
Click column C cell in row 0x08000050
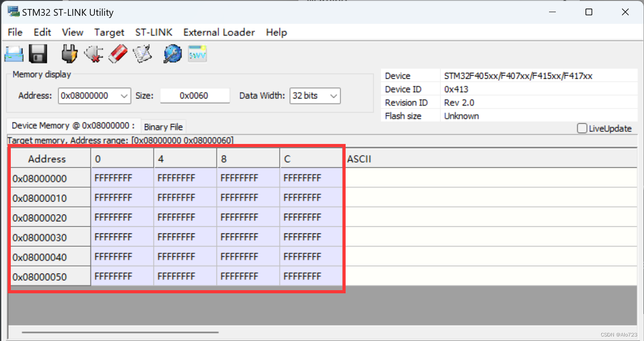[x=311, y=277]
